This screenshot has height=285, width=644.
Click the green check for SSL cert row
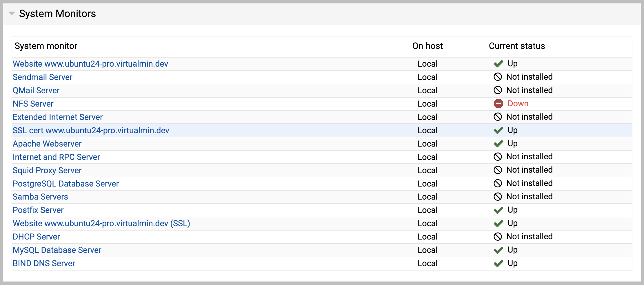pyautogui.click(x=499, y=130)
